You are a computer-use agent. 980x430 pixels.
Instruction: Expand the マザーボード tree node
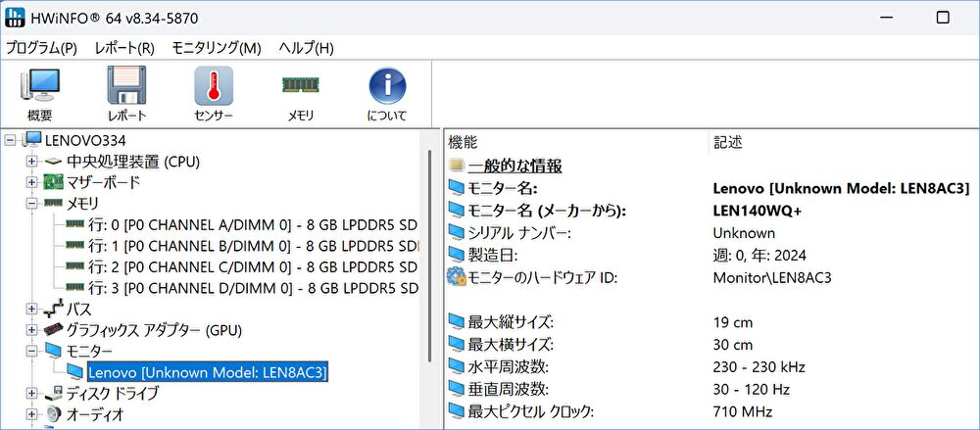tap(31, 182)
